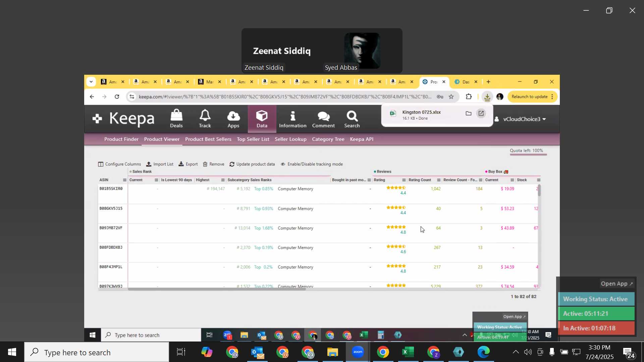Open the Keepa Track bell icon
The image size is (644, 362).
pos(205,119)
